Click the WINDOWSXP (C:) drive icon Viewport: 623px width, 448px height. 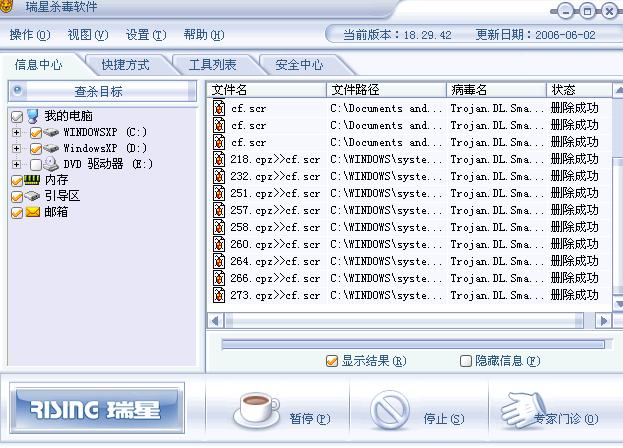(51, 132)
